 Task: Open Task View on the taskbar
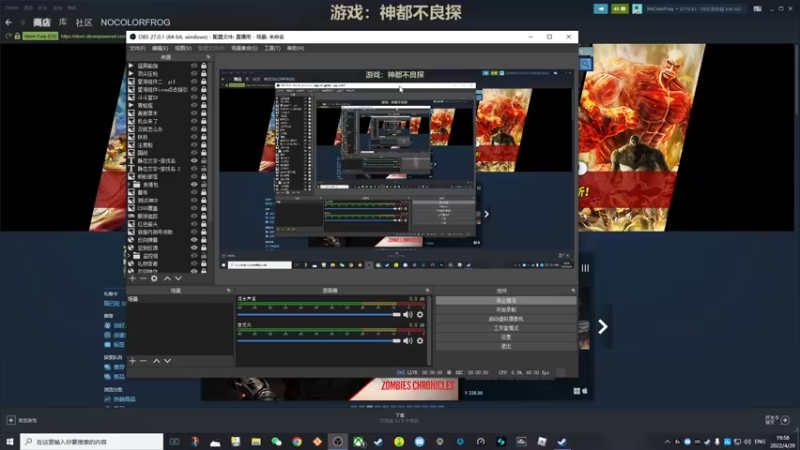coord(174,441)
